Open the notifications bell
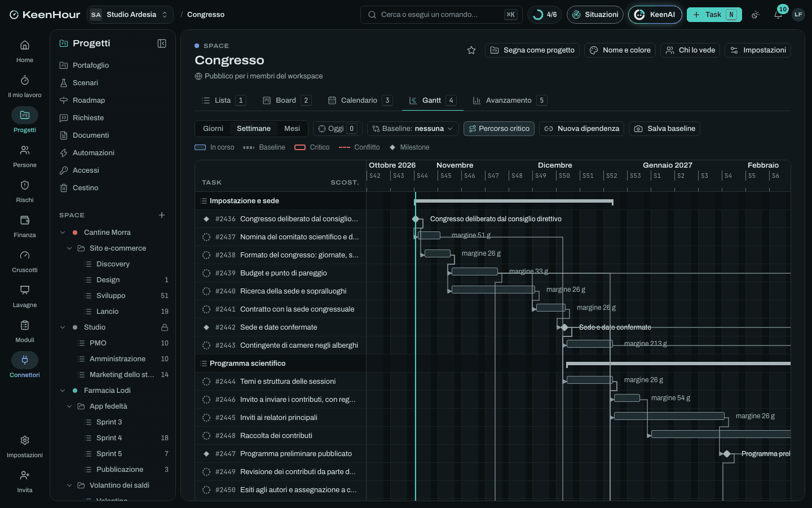 click(778, 15)
